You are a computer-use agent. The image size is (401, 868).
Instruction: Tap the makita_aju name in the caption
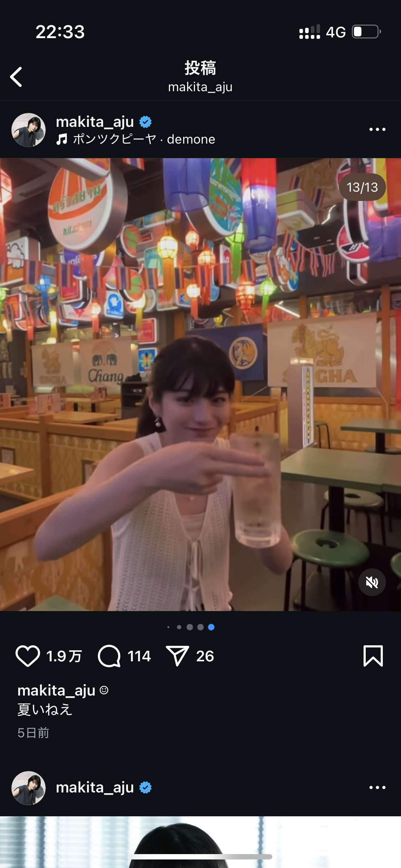(56, 691)
